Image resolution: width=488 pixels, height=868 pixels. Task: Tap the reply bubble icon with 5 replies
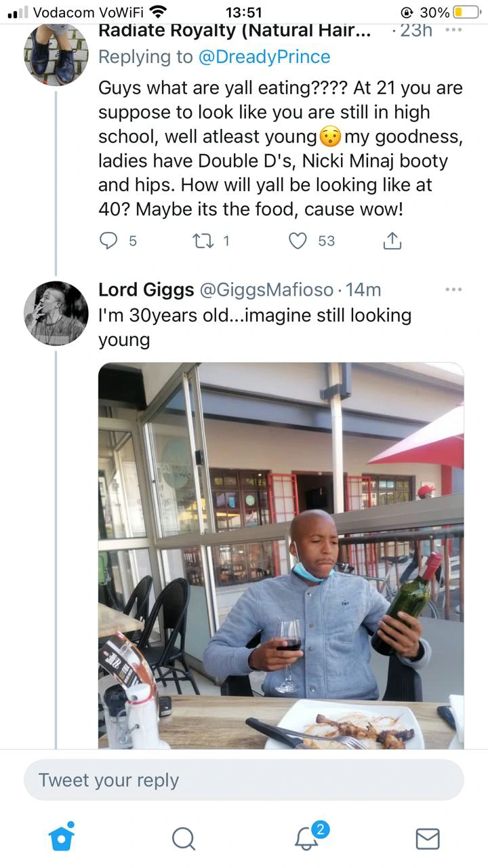click(108, 241)
